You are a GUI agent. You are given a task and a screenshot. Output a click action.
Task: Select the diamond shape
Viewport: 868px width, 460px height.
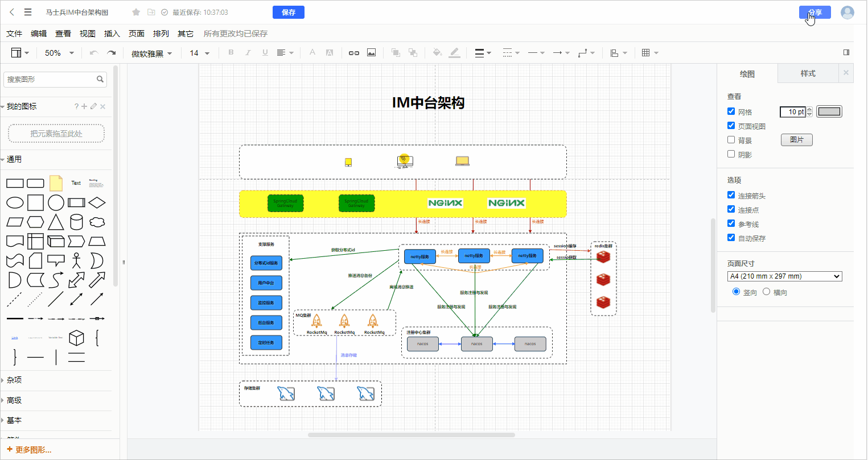click(97, 202)
